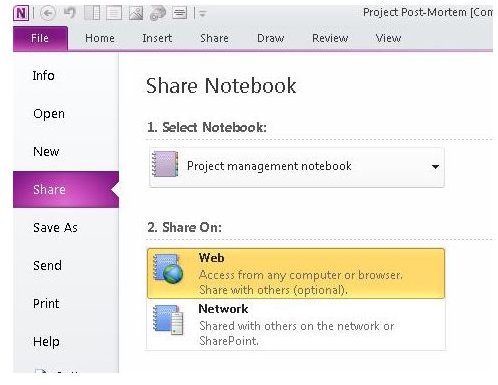498x385 pixels.
Task: Select Web as the share location
Action: [x=296, y=274]
